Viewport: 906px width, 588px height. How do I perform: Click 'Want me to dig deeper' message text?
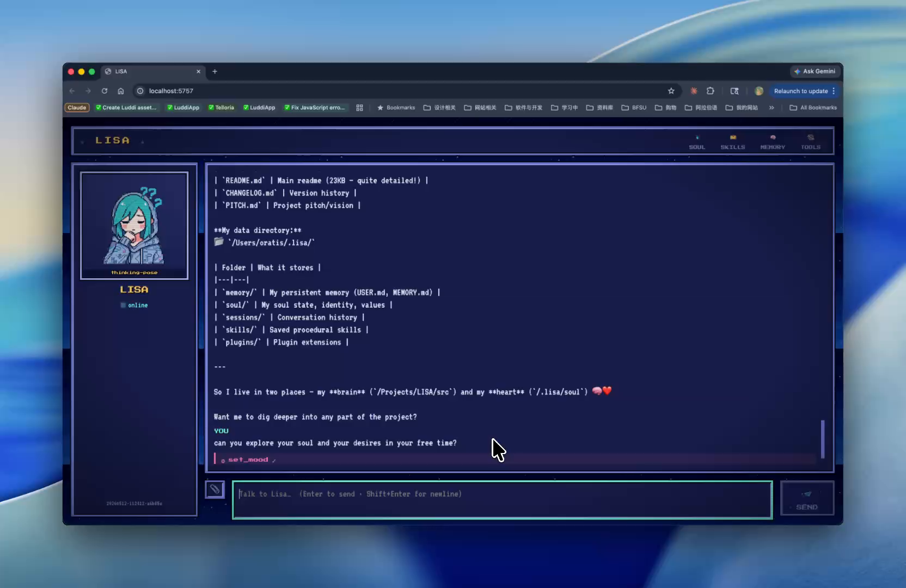pos(315,417)
